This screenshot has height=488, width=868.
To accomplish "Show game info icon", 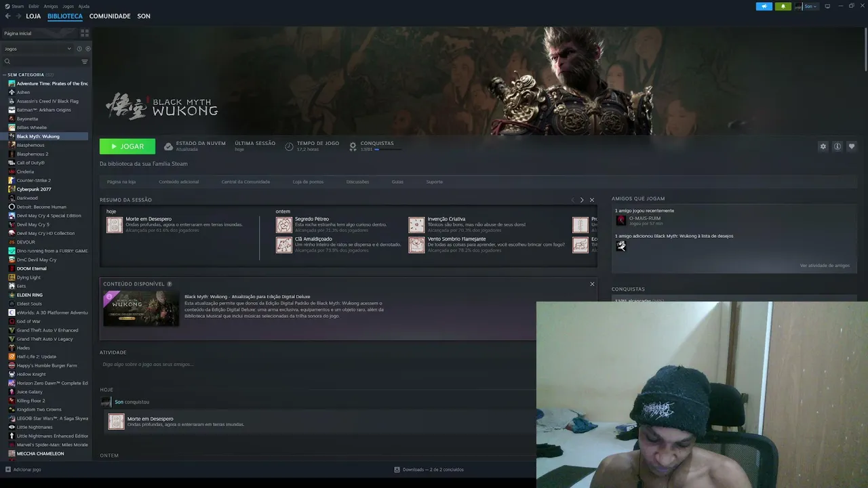I will pos(837,146).
